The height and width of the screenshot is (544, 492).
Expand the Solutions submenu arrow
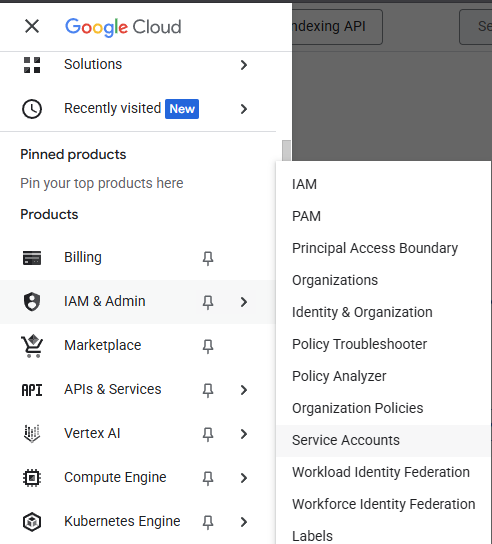[x=244, y=65]
